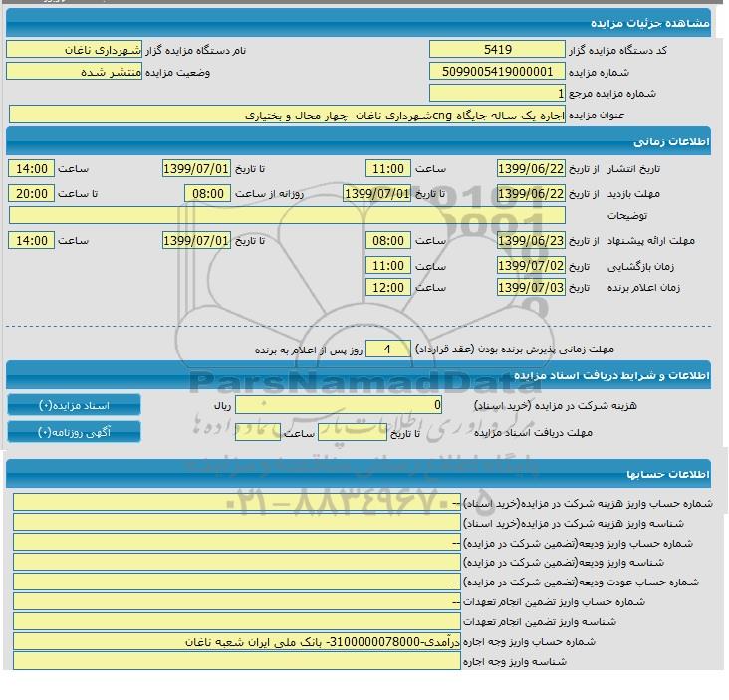Viewport: 729px width, 700px height.
Task: Click the تاریخ انتشار label
Action: pos(633,168)
